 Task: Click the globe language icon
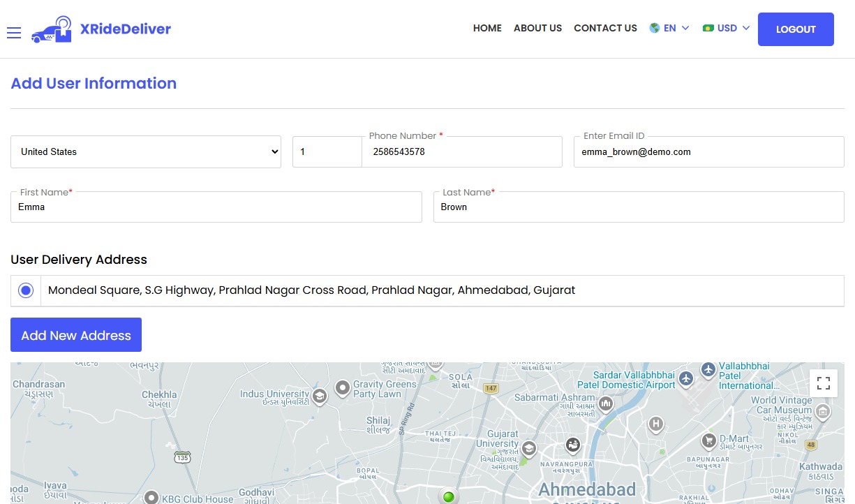[x=653, y=28]
